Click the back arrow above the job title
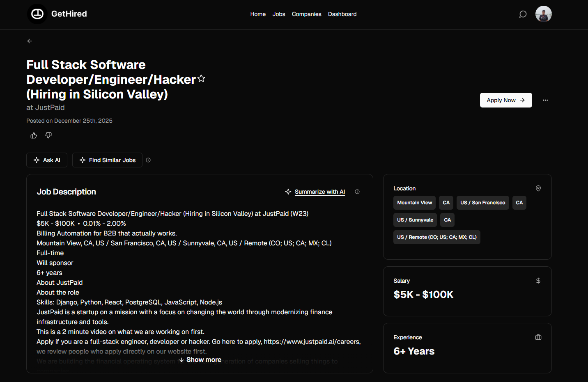 pos(29,41)
